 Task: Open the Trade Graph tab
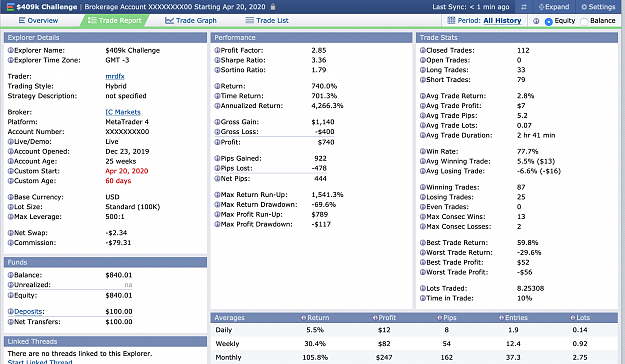pos(191,20)
